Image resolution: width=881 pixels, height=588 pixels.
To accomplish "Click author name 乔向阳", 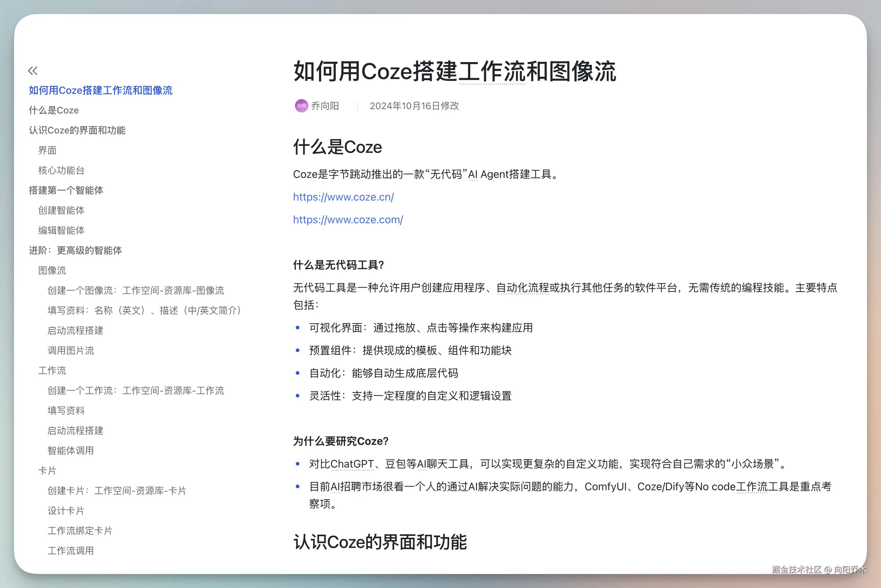I will [x=325, y=106].
